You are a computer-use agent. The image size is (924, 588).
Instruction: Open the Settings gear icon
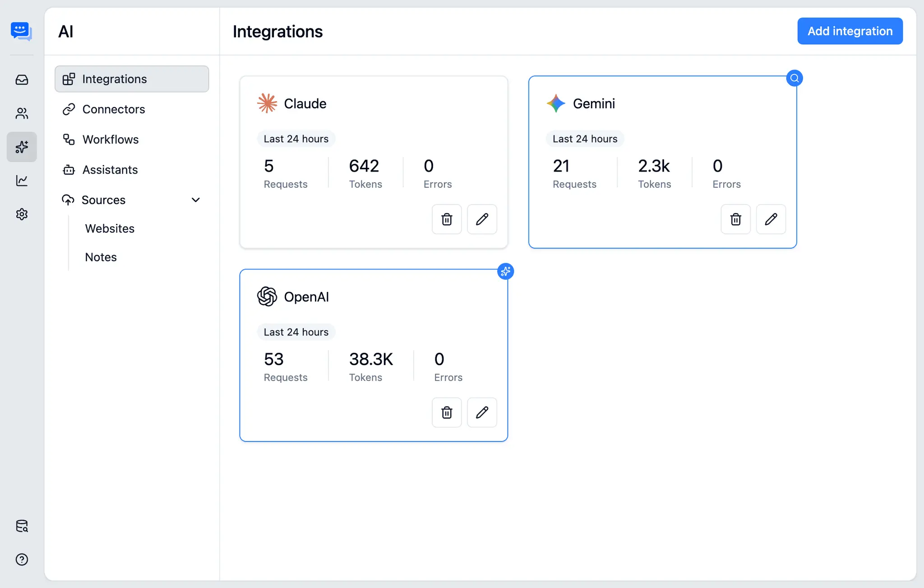pyautogui.click(x=22, y=214)
